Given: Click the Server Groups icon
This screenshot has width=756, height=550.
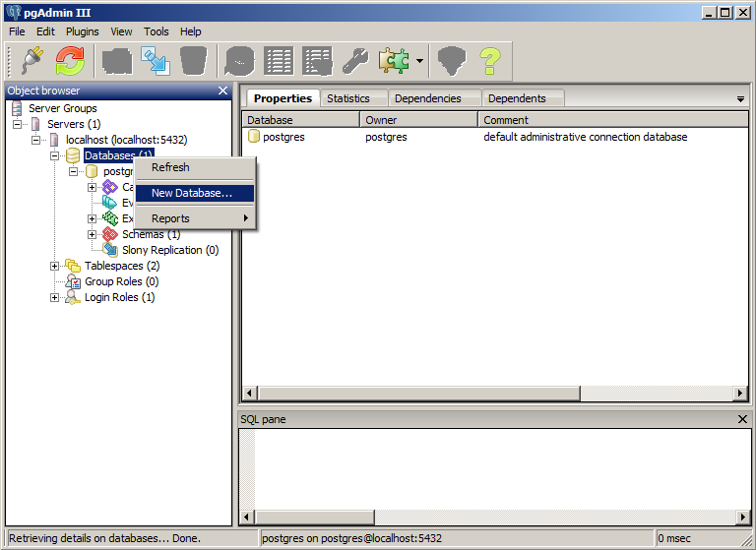Looking at the screenshot, I should (x=17, y=108).
